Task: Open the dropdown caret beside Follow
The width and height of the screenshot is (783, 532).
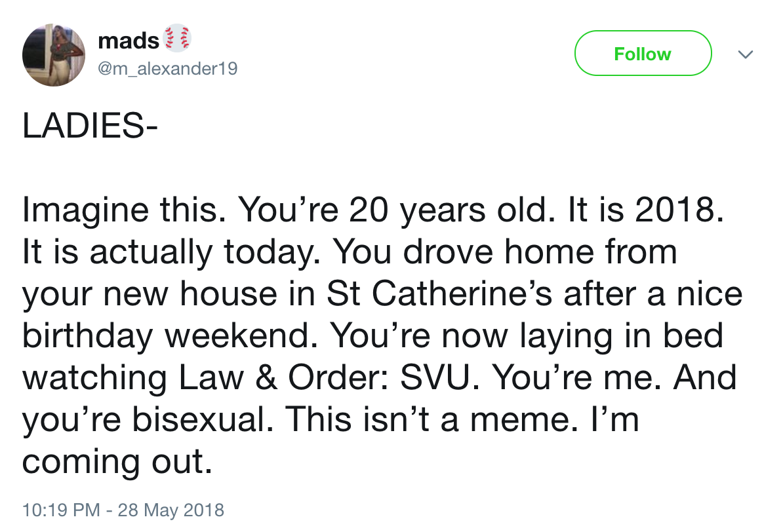Action: click(746, 55)
